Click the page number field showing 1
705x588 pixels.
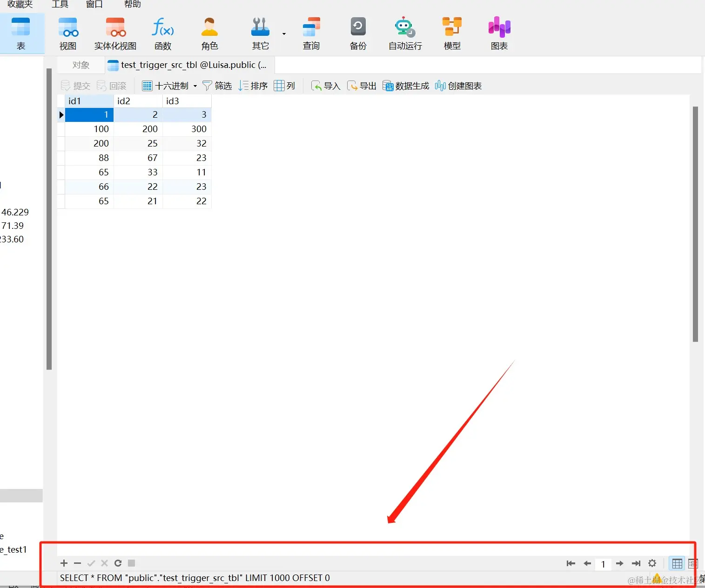603,564
